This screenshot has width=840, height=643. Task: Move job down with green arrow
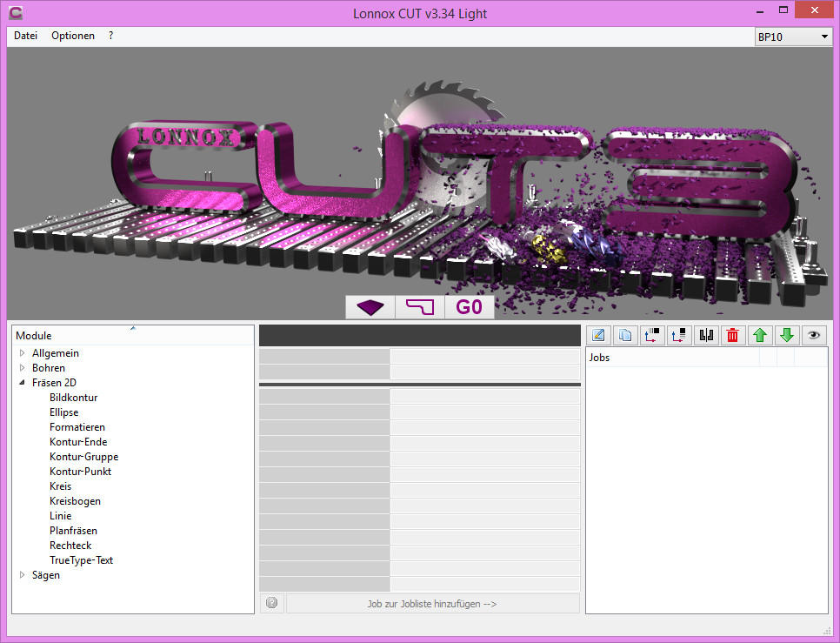coord(786,336)
